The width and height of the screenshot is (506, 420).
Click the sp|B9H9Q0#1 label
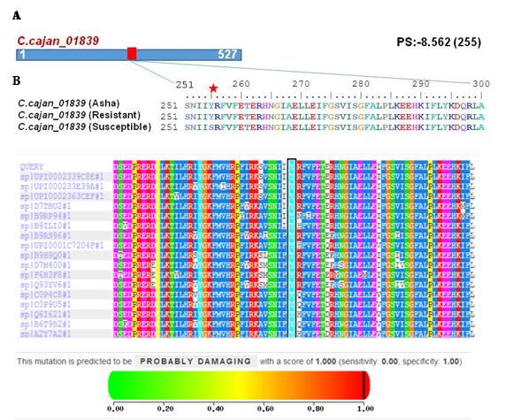pos(45,256)
